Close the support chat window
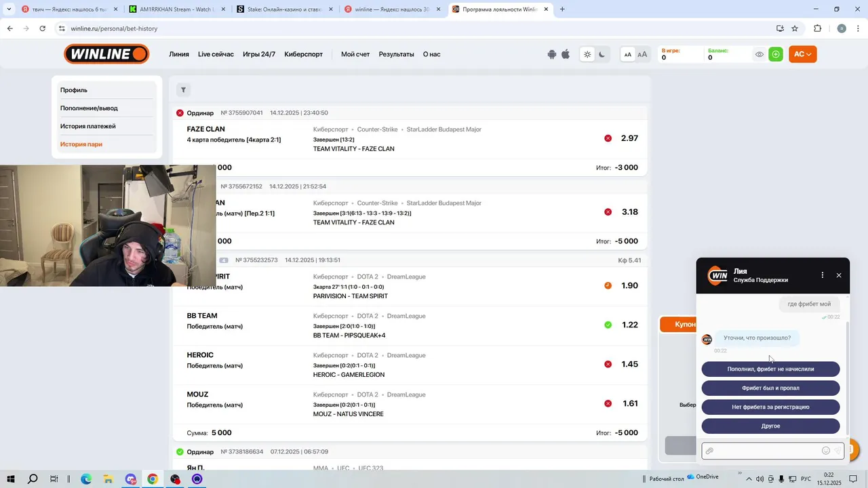The height and width of the screenshot is (488, 868). point(839,275)
